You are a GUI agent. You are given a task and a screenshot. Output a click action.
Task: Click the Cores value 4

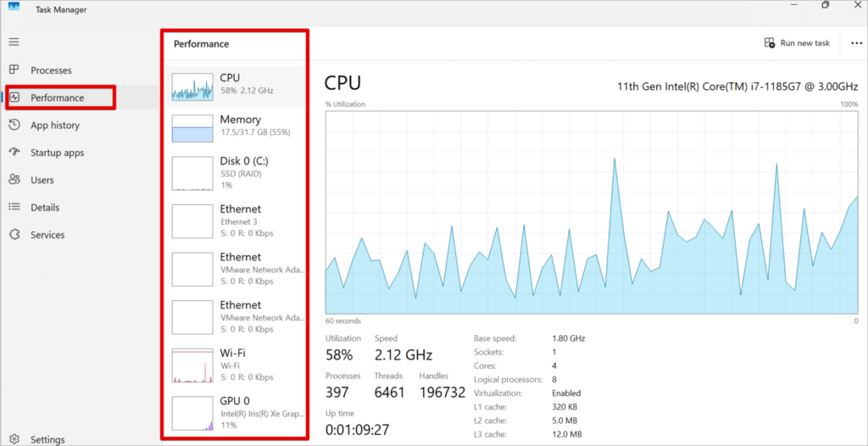[554, 365]
